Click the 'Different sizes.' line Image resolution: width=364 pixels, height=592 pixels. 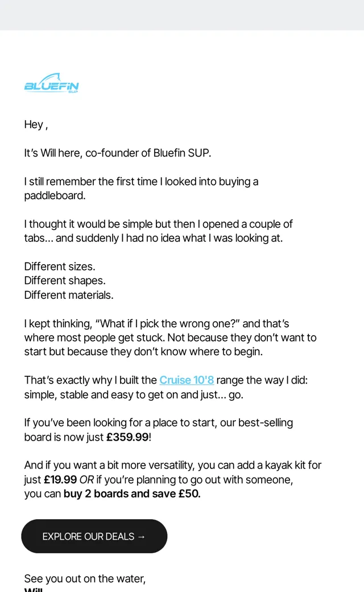pyautogui.click(x=60, y=266)
